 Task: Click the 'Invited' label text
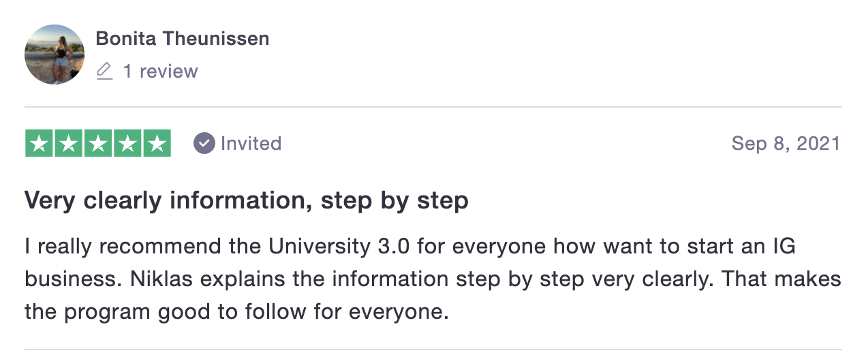point(251,143)
